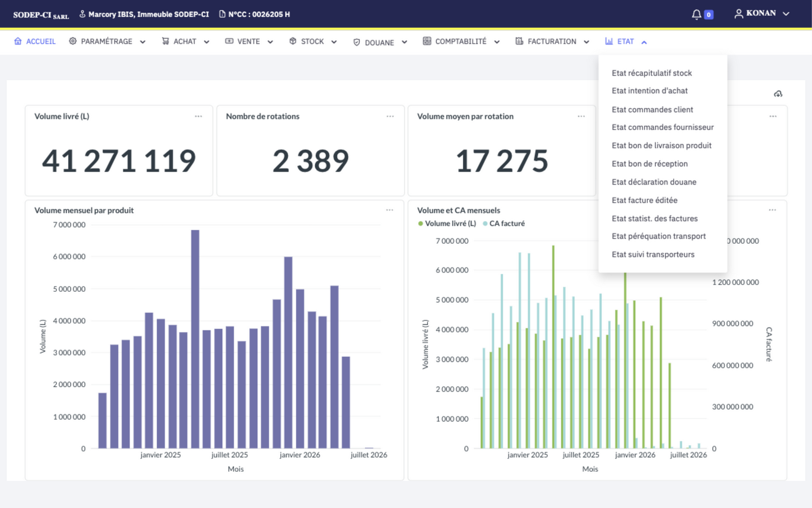Click the ETAT bar chart icon
This screenshot has height=508, width=812.
point(609,41)
